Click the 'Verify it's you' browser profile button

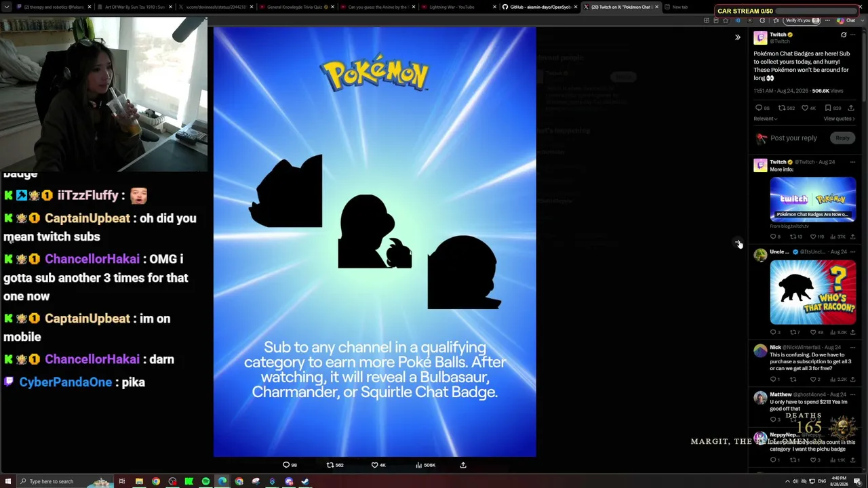tap(803, 20)
